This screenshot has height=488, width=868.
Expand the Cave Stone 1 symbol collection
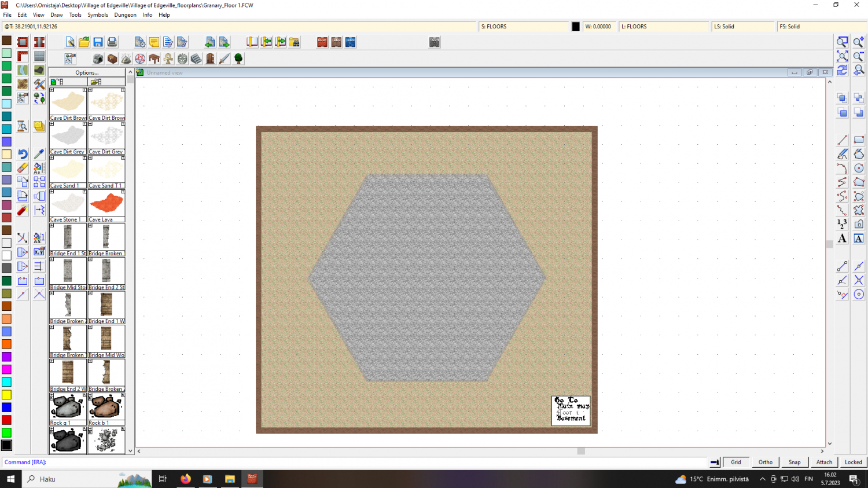52,192
